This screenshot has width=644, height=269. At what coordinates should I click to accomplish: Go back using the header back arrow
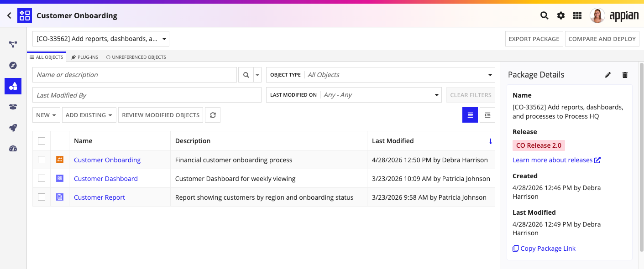pyautogui.click(x=9, y=16)
